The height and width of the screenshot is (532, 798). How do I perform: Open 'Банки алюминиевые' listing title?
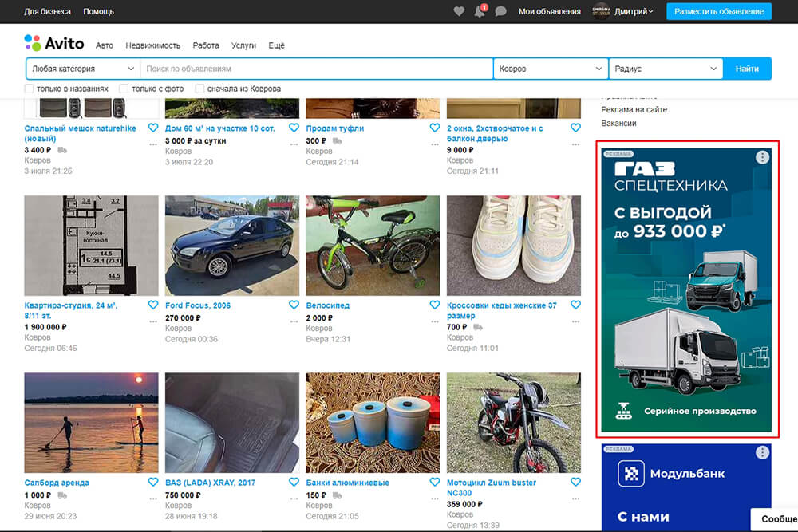[347, 483]
